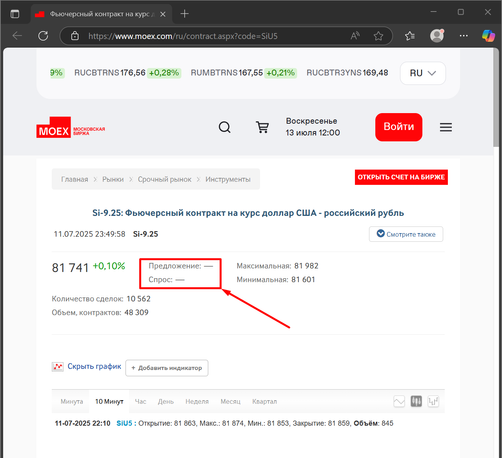Select the Квартал interval tab
This screenshot has height=458, width=502.
(264, 401)
